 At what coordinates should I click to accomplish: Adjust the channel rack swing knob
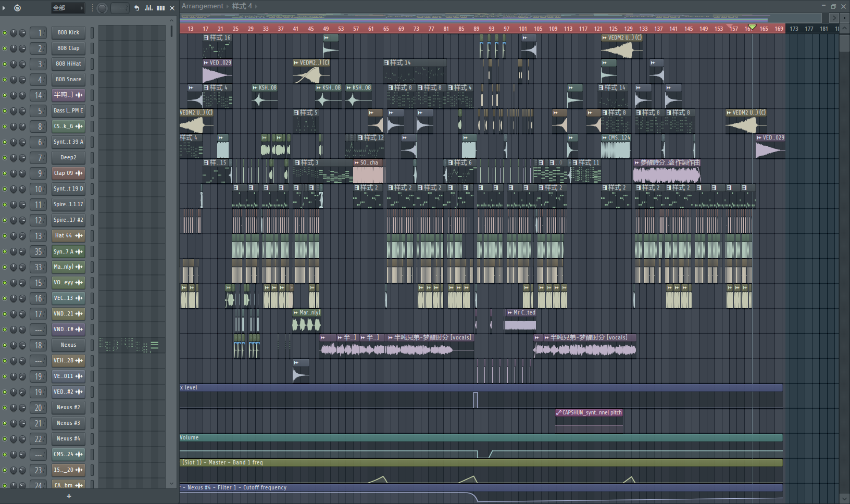pyautogui.click(x=102, y=8)
